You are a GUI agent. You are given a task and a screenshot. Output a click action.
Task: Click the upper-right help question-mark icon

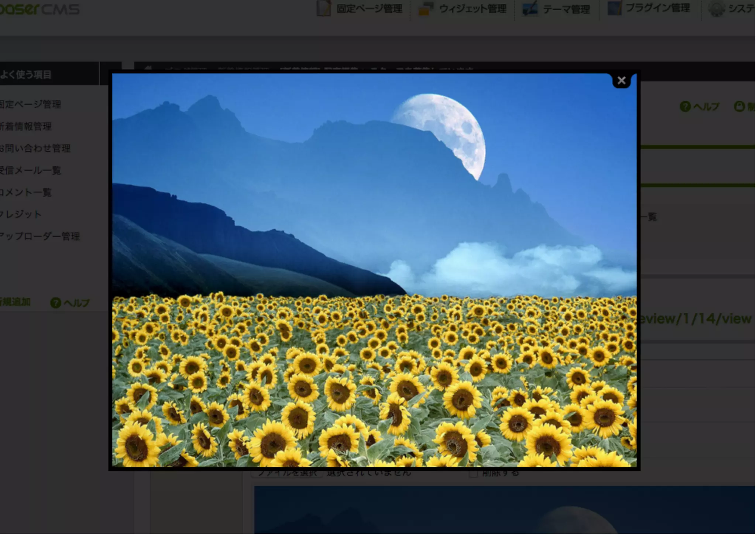point(685,106)
